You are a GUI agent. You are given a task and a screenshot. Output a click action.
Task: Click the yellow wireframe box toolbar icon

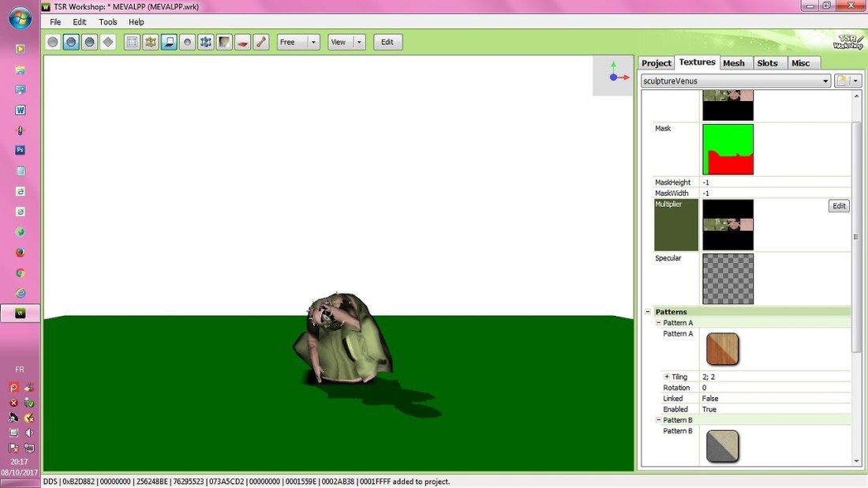(x=151, y=42)
